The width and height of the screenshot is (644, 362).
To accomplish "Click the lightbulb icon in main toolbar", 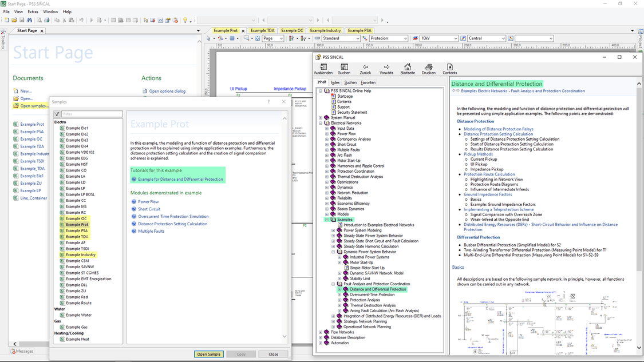I will [x=185, y=20].
